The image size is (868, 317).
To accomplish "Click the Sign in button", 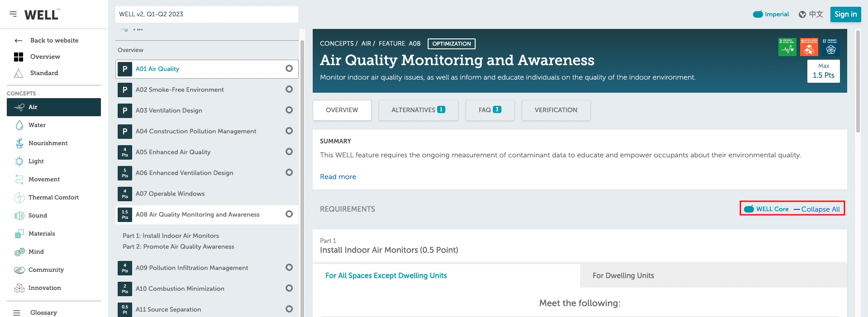I will [846, 14].
